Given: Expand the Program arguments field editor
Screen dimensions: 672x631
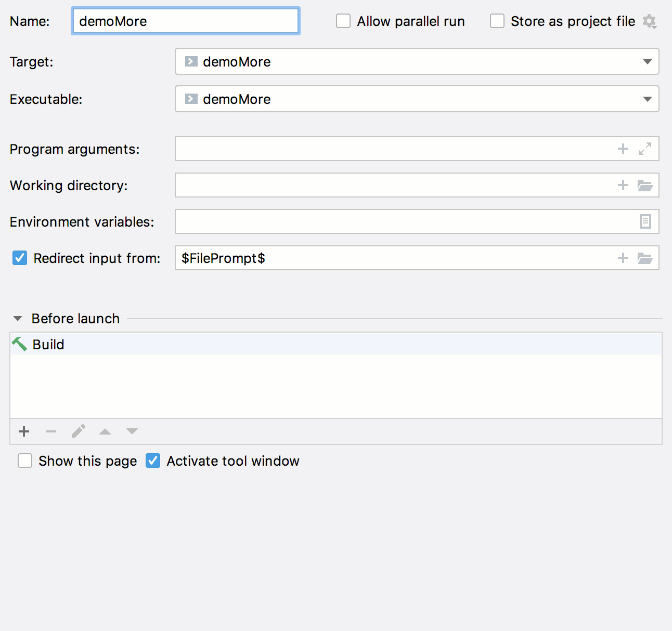Looking at the screenshot, I should pos(645,149).
